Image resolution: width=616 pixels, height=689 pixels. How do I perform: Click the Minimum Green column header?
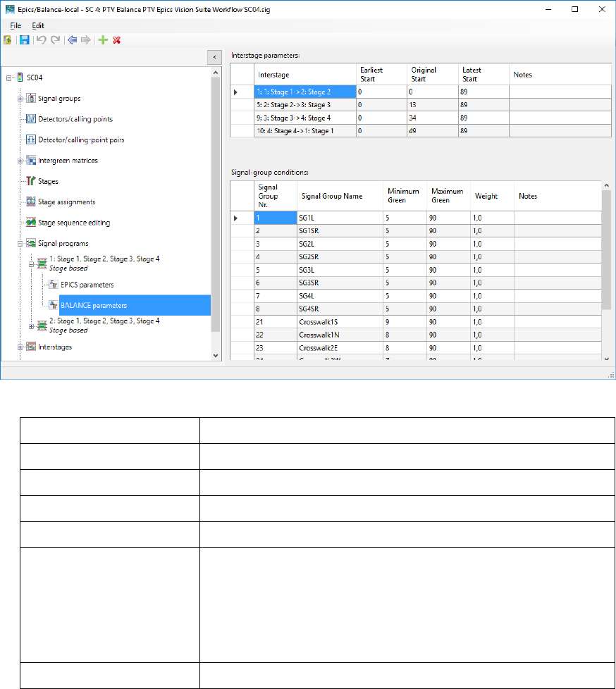[x=405, y=196]
